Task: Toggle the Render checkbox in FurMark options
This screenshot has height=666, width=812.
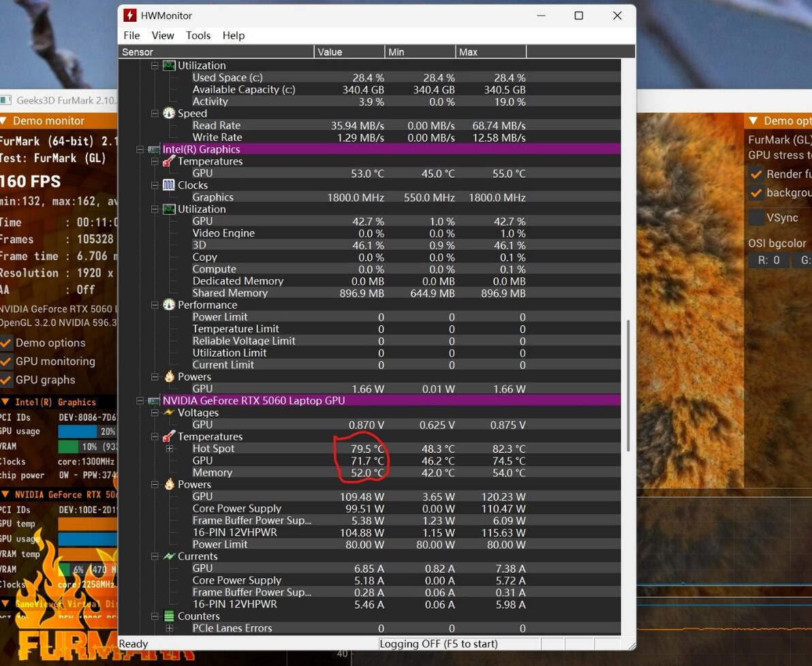Action: 757,174
